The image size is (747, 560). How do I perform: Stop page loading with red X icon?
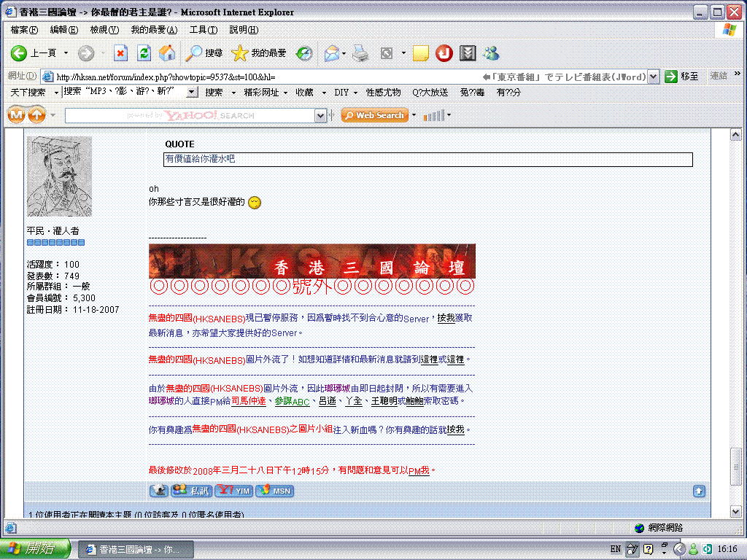pyautogui.click(x=120, y=52)
